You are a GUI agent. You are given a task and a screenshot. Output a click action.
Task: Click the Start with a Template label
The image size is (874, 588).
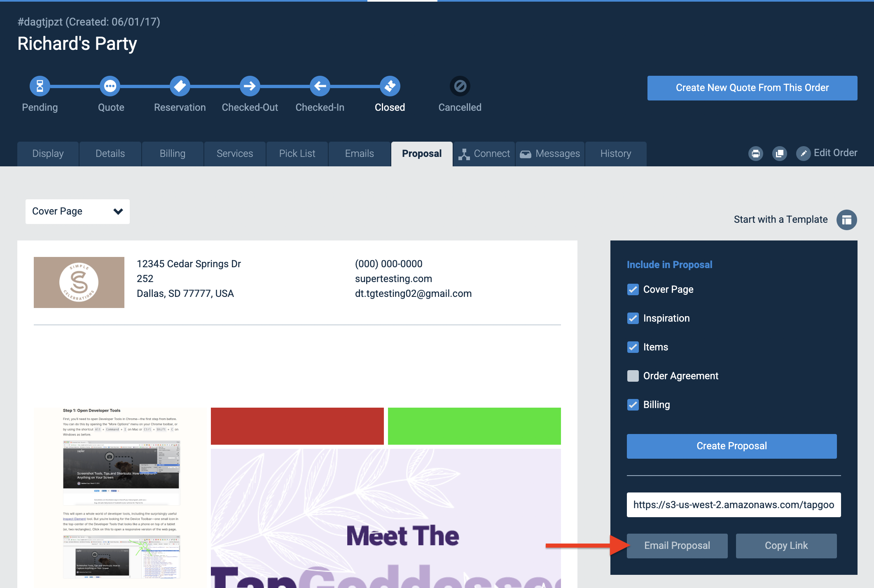[781, 220]
